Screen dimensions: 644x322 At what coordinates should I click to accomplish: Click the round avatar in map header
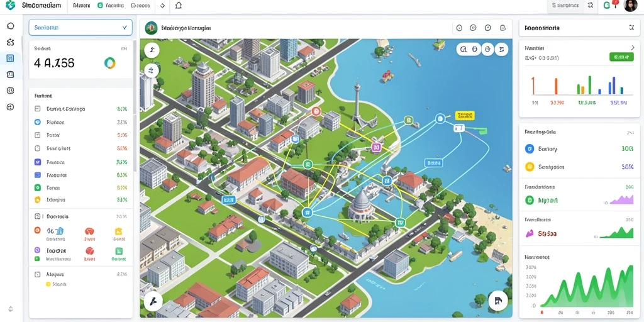[x=151, y=28]
